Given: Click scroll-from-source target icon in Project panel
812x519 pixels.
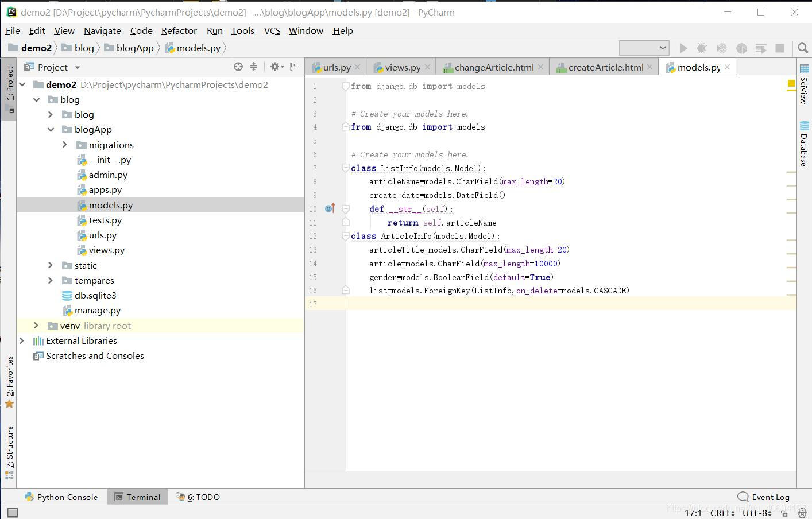Looking at the screenshot, I should [x=238, y=67].
